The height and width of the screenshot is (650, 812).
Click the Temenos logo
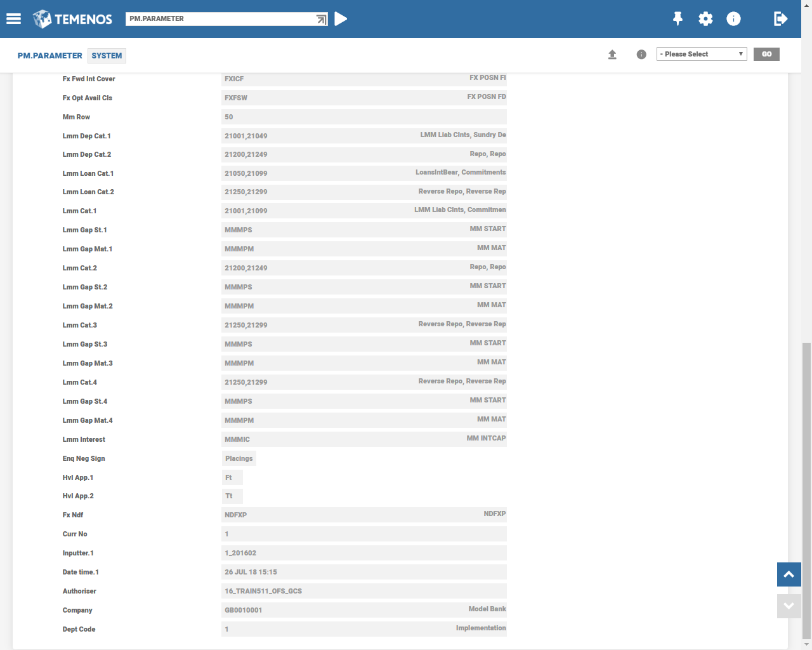coord(72,19)
